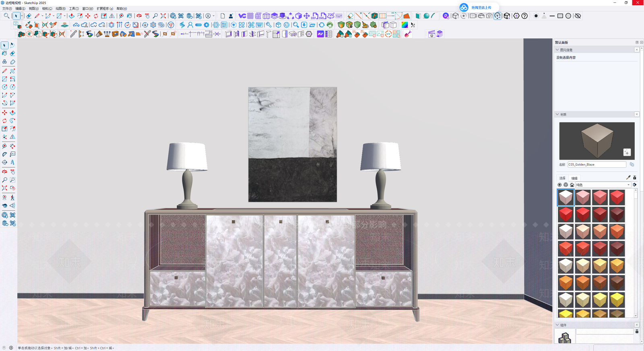The width and height of the screenshot is (644, 351).
Task: Open the 扩展程序(x) menu
Action: (105, 8)
